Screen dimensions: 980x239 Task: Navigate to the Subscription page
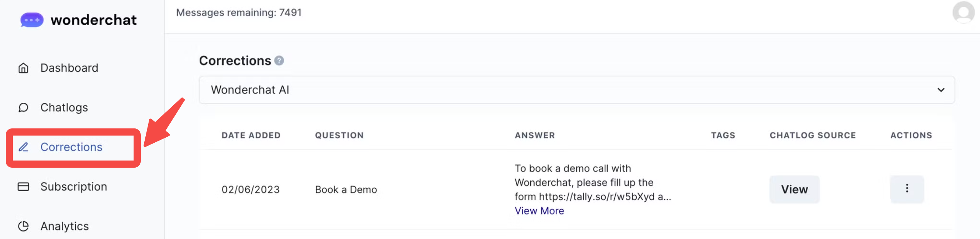click(74, 187)
